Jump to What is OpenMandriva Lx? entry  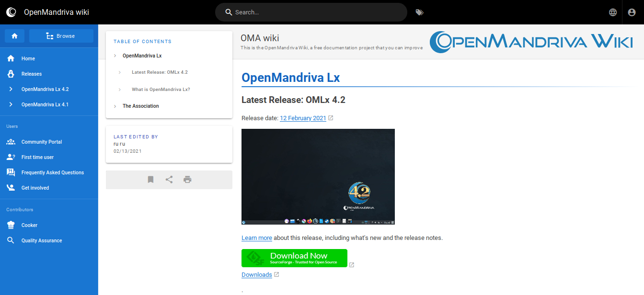161,90
